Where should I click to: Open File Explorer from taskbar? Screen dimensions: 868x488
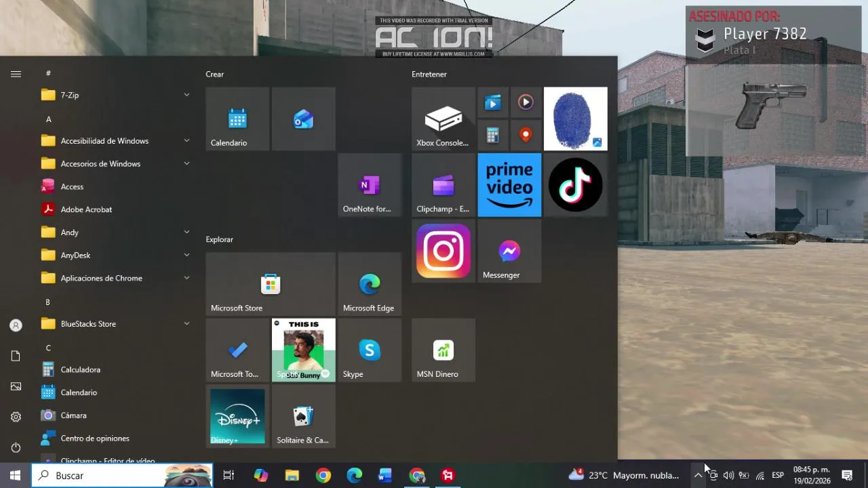tap(292, 476)
